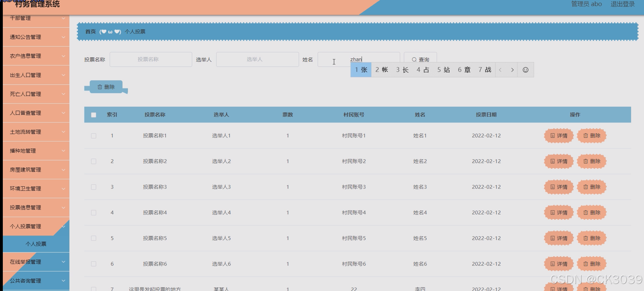
Task: Go to 首页 in breadcrumb
Action: (90, 32)
